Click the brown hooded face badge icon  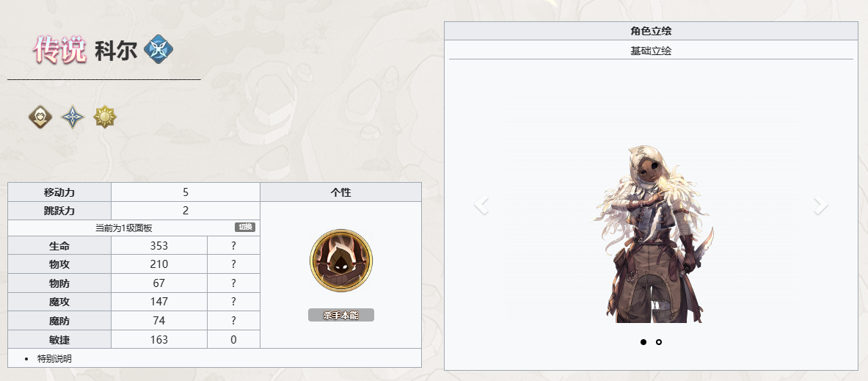point(40,117)
